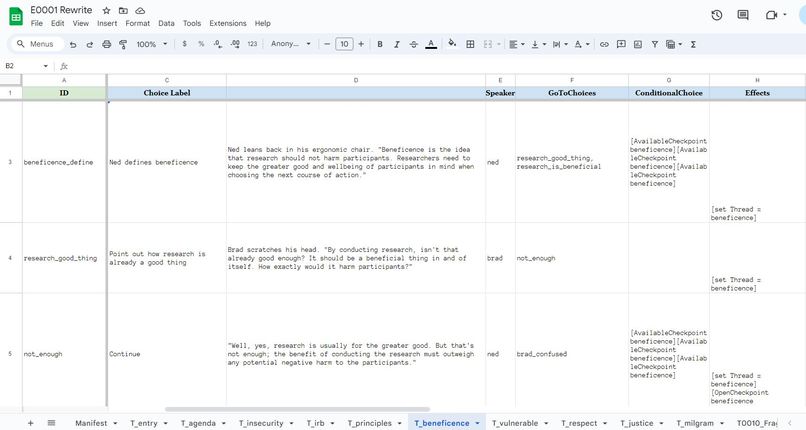Screen dimensions: 806x430
Task: Open the Extensions menu
Action: (x=228, y=23)
